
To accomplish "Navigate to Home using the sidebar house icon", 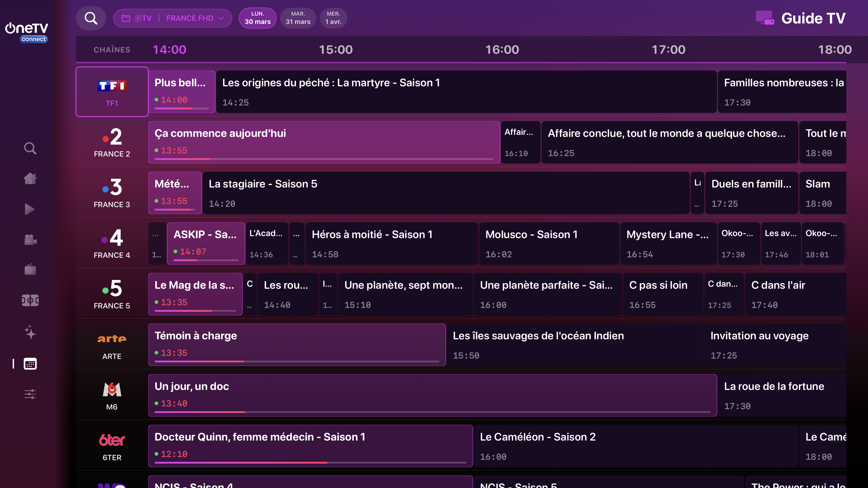I will tap(30, 178).
